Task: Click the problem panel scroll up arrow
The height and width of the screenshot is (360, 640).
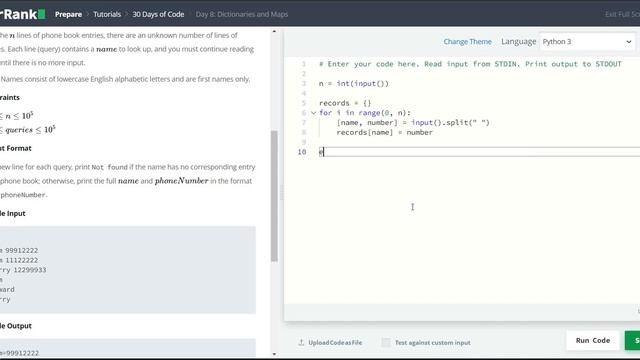Action: [x=274, y=31]
